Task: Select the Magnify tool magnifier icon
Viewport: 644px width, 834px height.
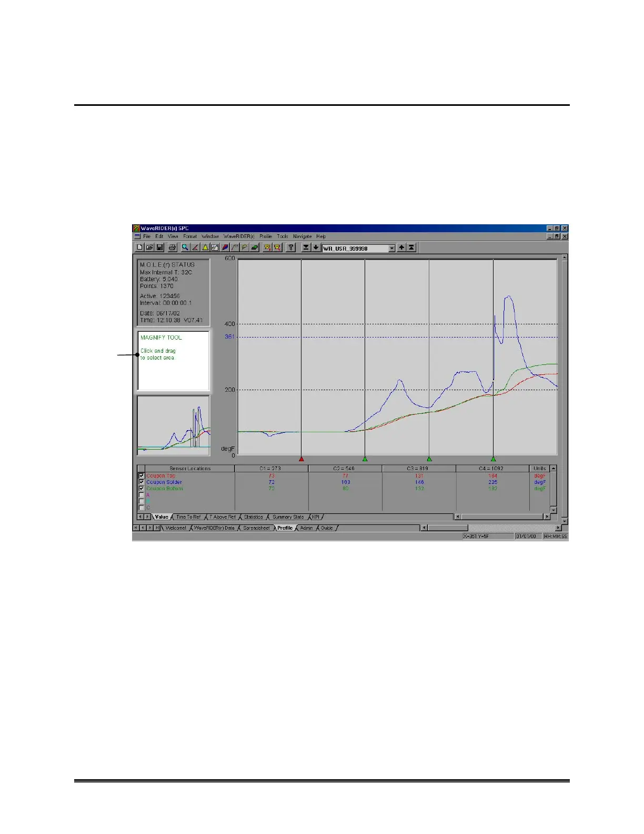Action: point(185,247)
